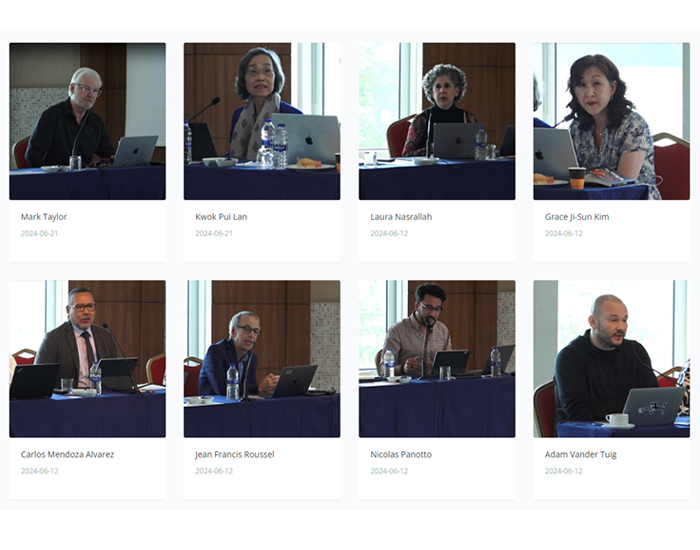Click the date under Kwok Pui Lan
This screenshot has width=700, height=550.
pyautogui.click(x=214, y=233)
